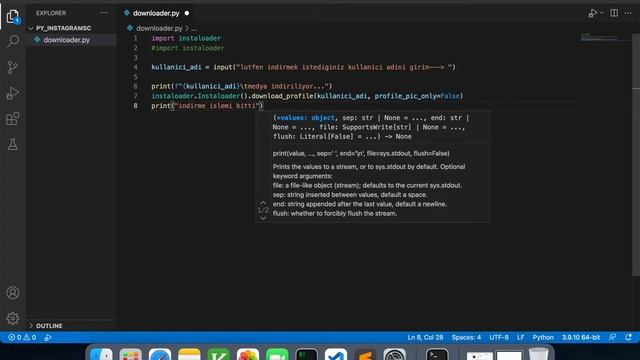Open Launchpad from the dock
The width and height of the screenshot is (640, 360).
[131, 354]
